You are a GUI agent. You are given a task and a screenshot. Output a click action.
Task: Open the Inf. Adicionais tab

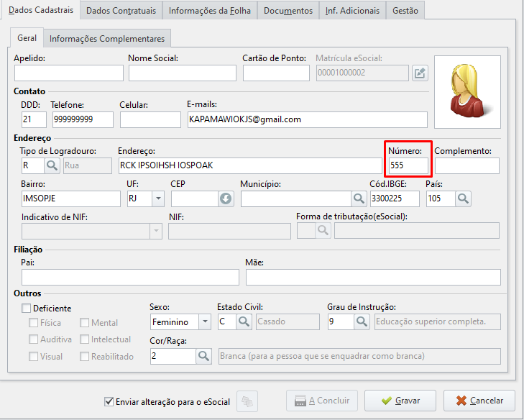point(352,11)
